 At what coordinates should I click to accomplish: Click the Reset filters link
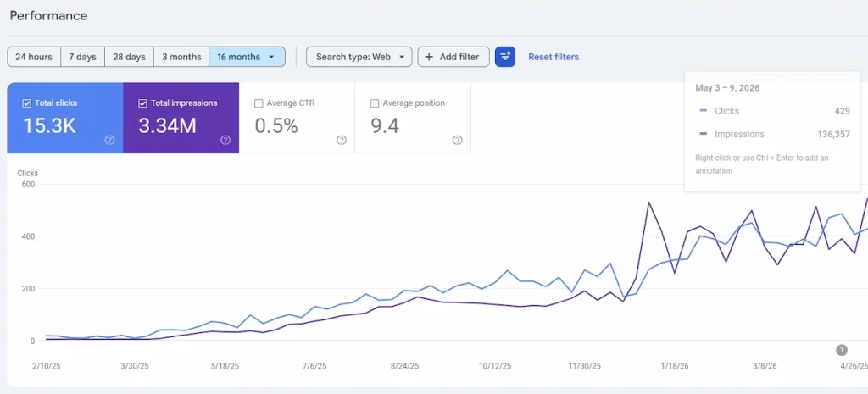pos(554,57)
